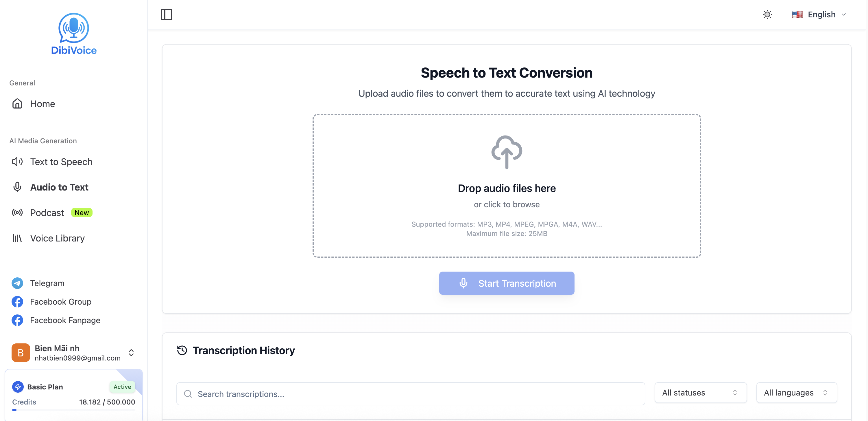
Task: Click the credits usage progress bar
Action: [73, 410]
